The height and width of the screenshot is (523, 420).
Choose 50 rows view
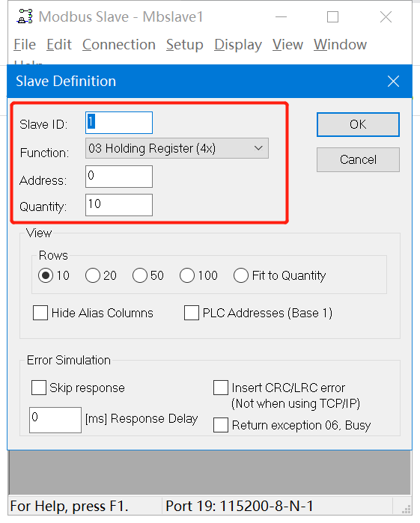click(x=140, y=275)
